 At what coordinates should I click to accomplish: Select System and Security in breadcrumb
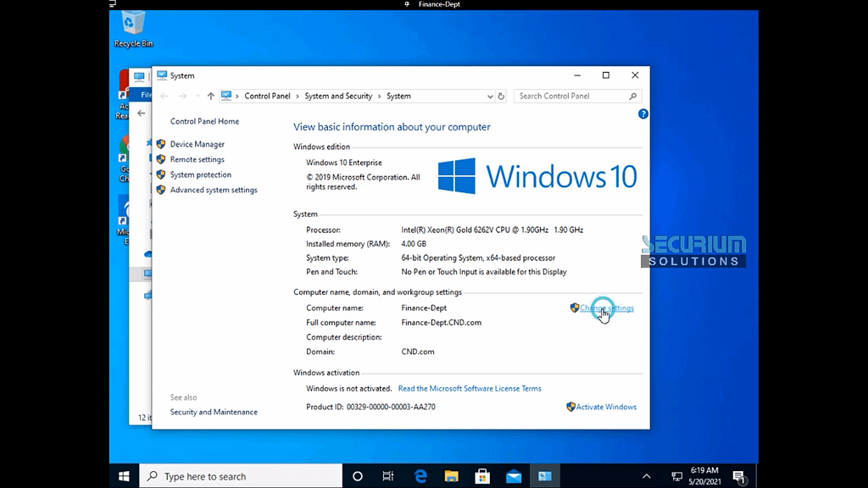pyautogui.click(x=338, y=97)
